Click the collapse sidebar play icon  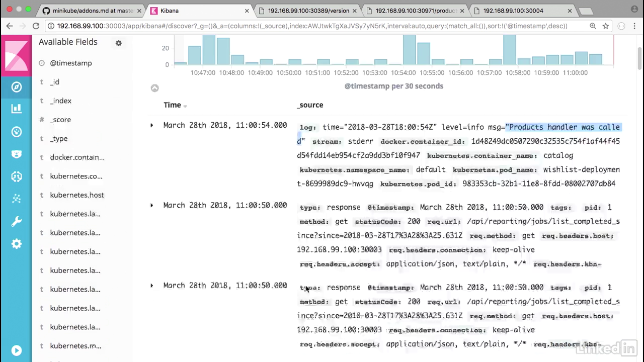[17, 350]
